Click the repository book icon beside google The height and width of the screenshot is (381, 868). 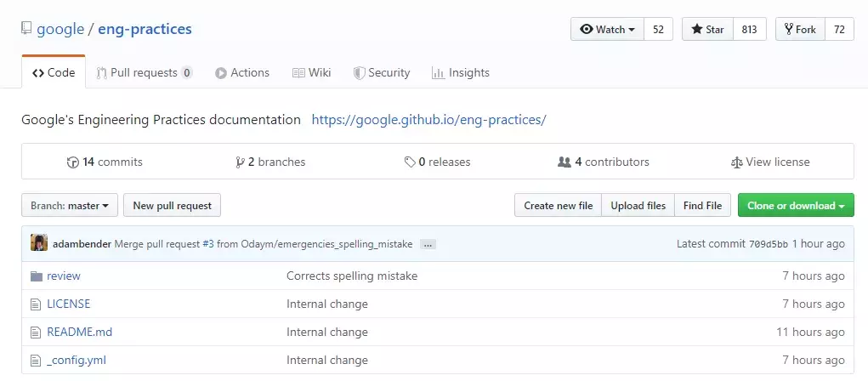(x=26, y=28)
